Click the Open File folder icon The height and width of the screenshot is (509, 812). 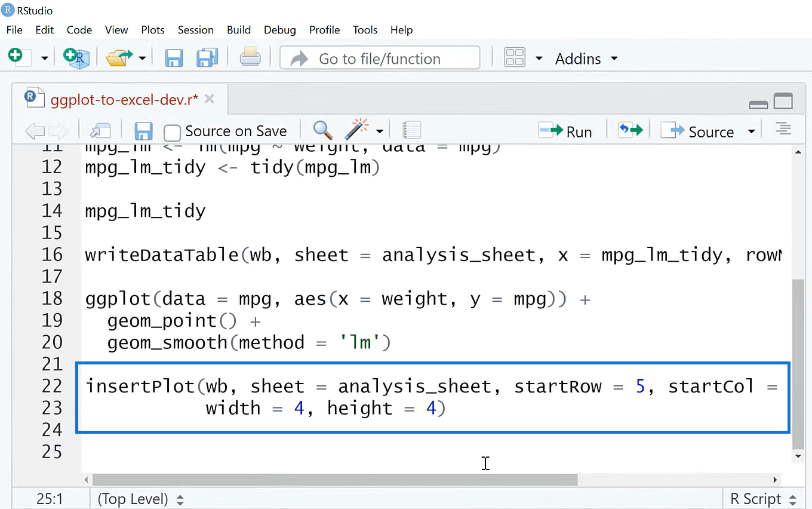[x=119, y=57]
